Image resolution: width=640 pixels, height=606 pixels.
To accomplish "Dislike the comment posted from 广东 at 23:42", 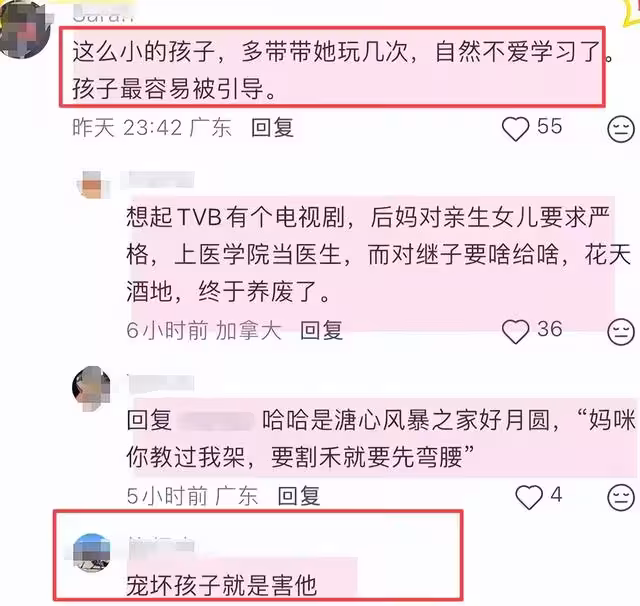I will point(621,129).
